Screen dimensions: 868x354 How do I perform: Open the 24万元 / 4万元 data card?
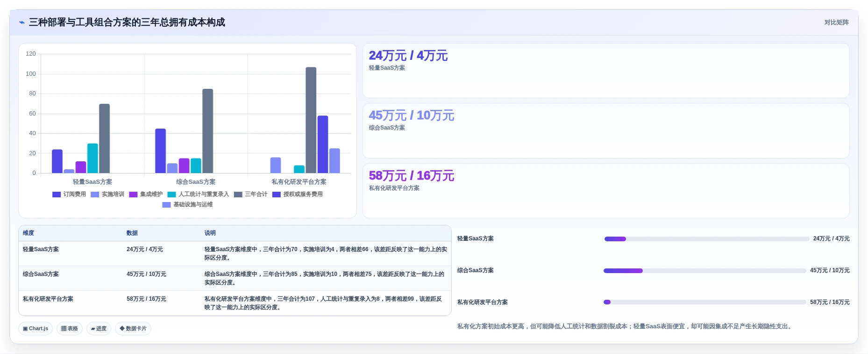pos(606,71)
